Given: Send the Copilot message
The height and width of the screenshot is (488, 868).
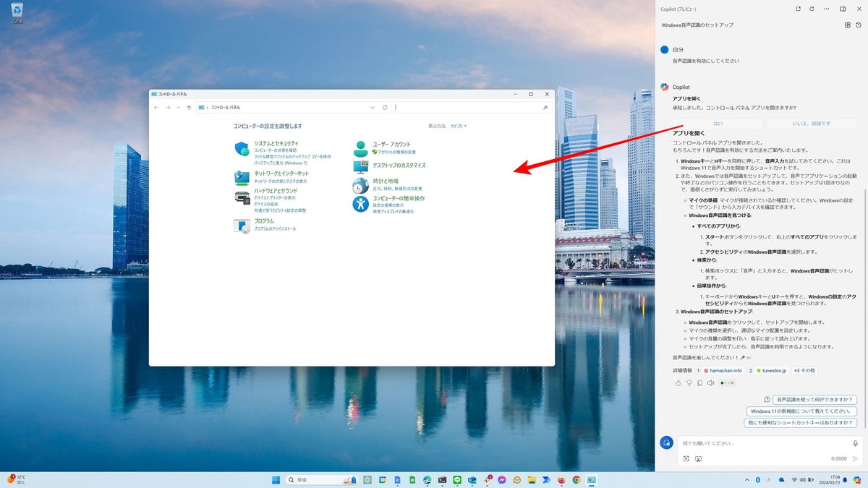Looking at the screenshot, I should pos(856,458).
